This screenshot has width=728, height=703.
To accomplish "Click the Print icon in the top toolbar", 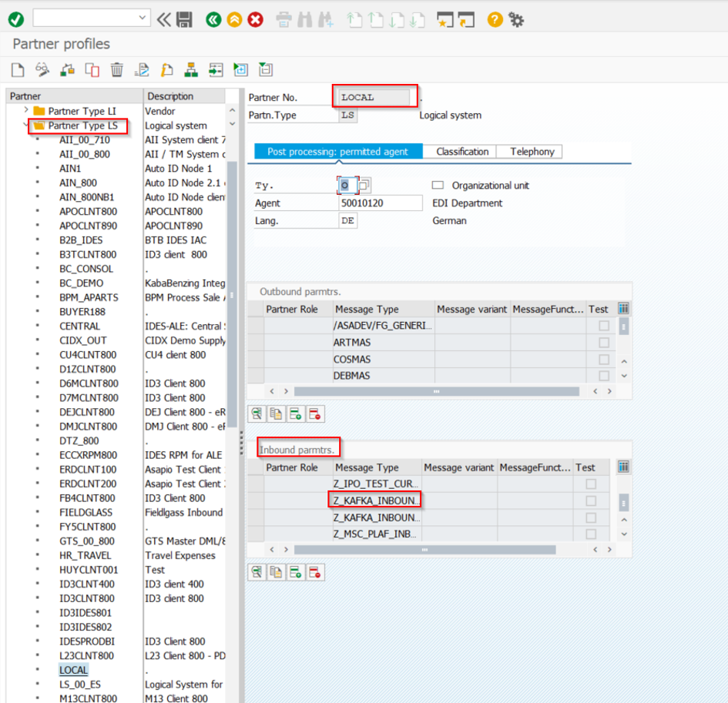I will tap(283, 19).
